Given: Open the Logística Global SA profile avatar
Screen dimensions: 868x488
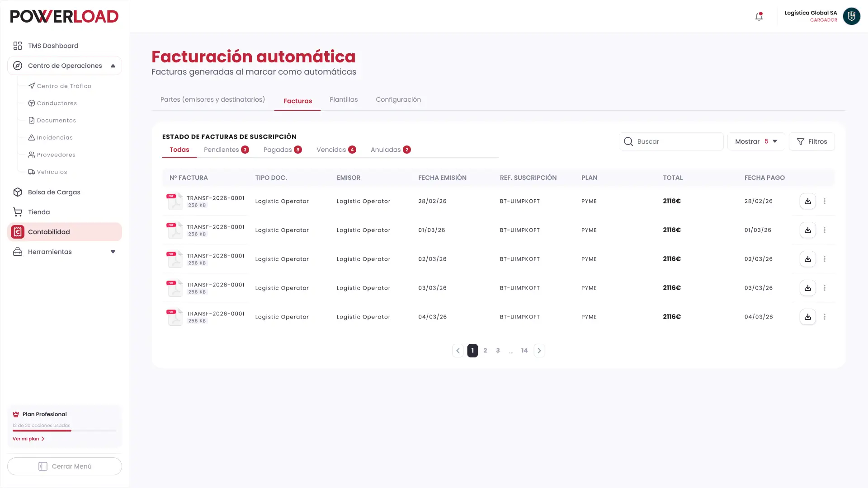Looking at the screenshot, I should [x=852, y=16].
